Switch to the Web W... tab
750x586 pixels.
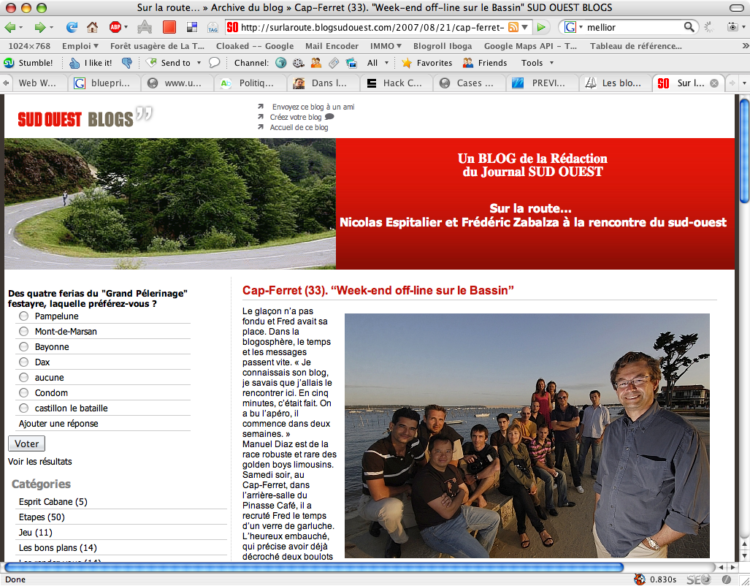click(x=37, y=83)
